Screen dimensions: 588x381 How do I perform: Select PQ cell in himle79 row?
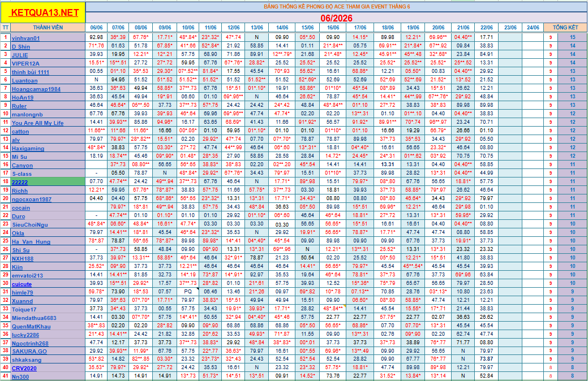(188, 291)
